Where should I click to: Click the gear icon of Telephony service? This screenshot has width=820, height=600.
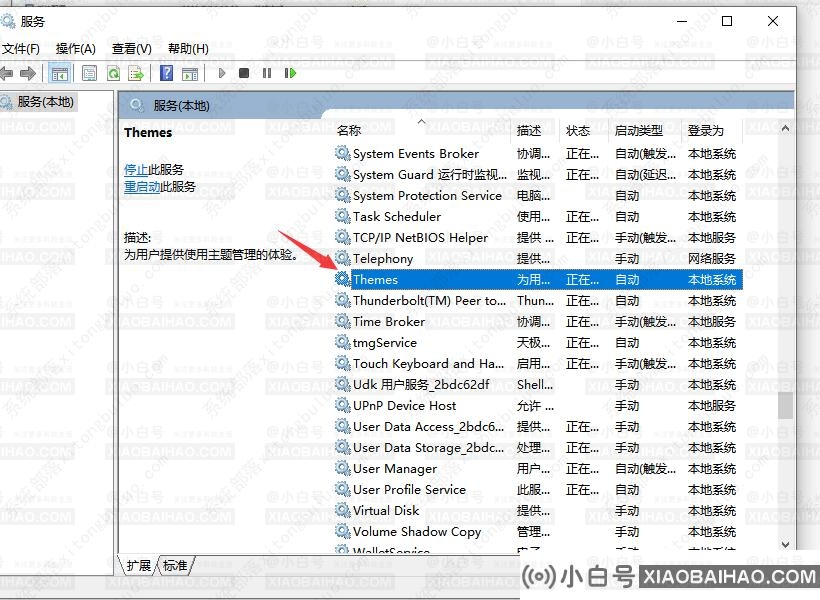click(x=343, y=258)
